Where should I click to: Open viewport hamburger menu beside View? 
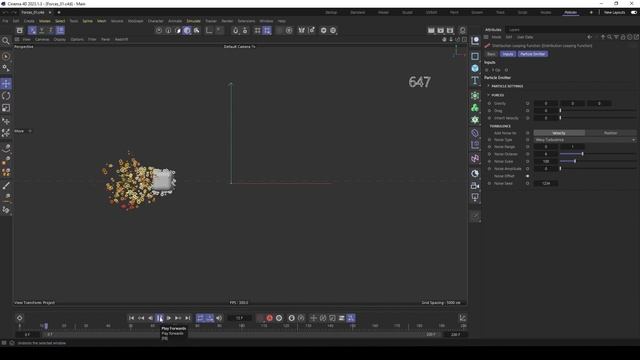coord(17,40)
